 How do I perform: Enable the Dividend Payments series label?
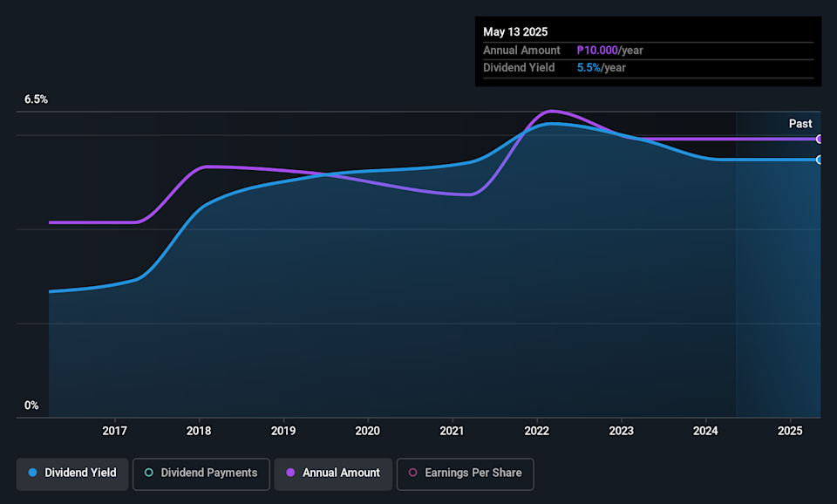point(209,473)
